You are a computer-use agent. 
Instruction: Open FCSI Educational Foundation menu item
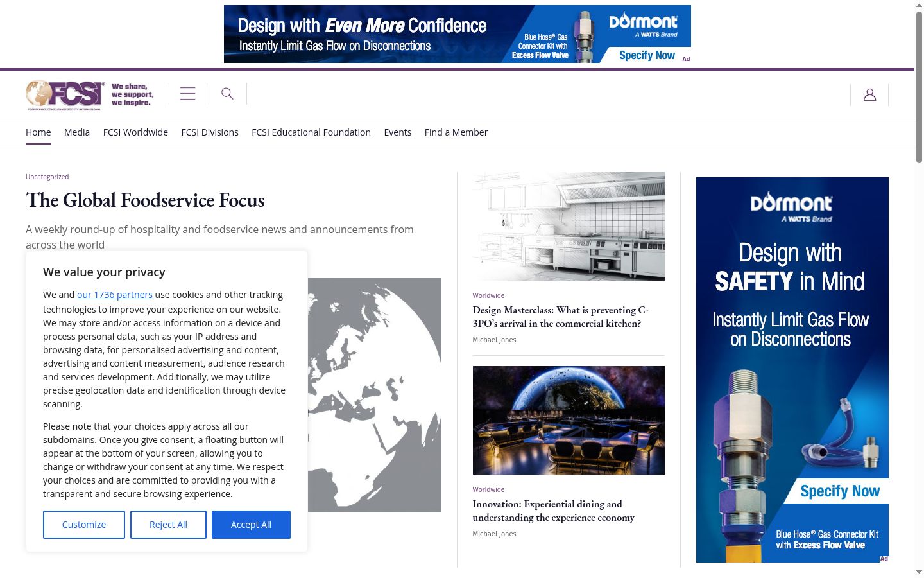pyautogui.click(x=311, y=132)
